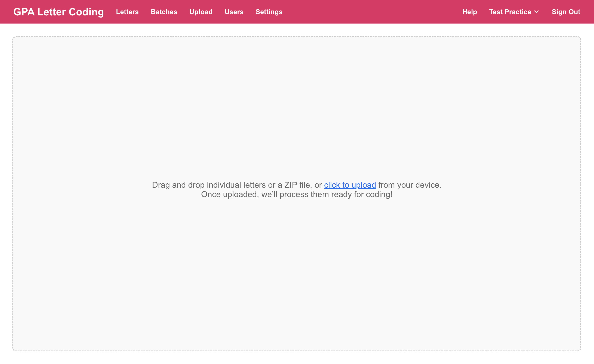Screen dimensions: 594x364
Task: Navigate to the Batches section
Action: 164,12
